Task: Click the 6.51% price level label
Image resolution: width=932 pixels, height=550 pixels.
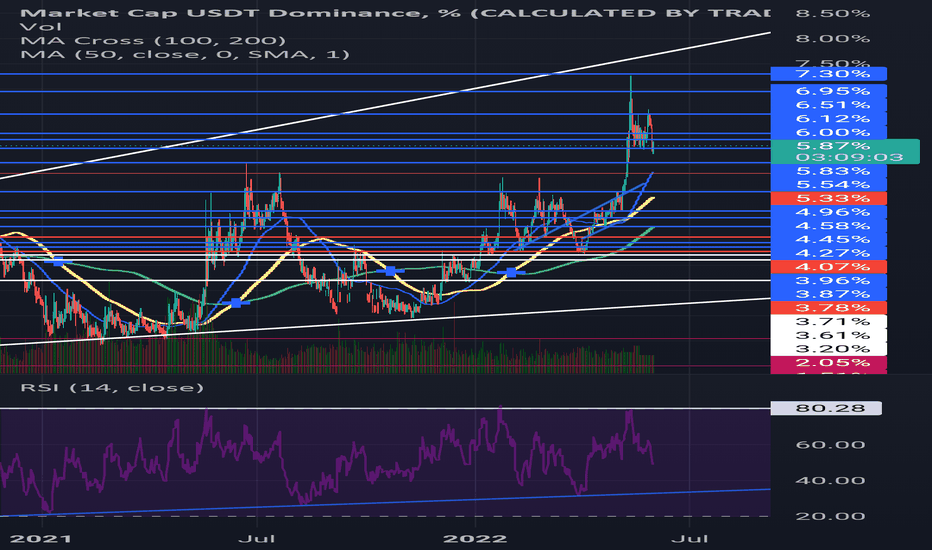Action: pyautogui.click(x=829, y=105)
